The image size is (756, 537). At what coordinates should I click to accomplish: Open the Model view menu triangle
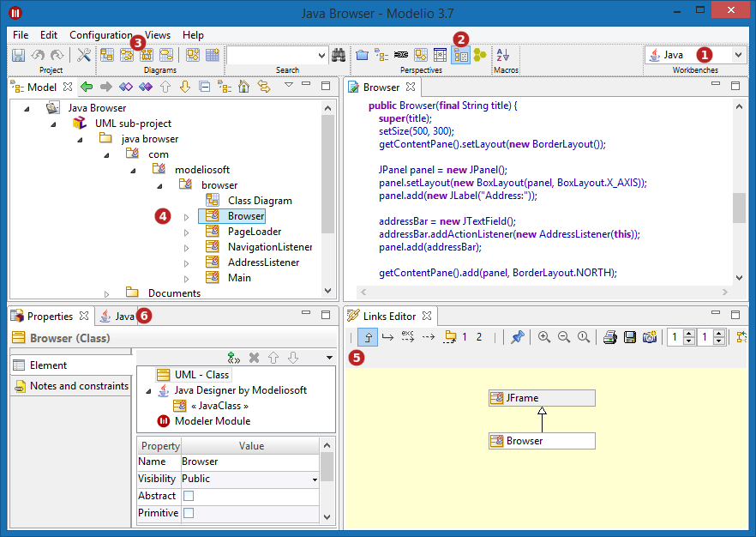coord(289,84)
